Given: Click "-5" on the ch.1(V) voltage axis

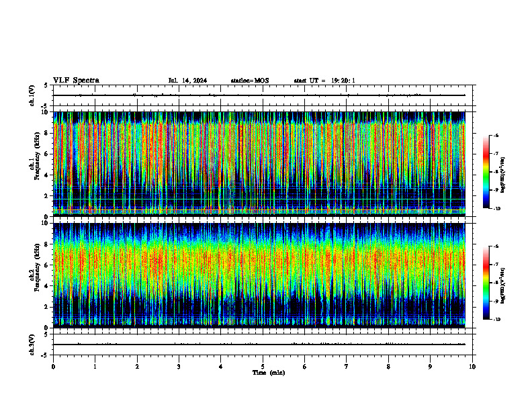Looking at the screenshot, I should tap(45, 106).
